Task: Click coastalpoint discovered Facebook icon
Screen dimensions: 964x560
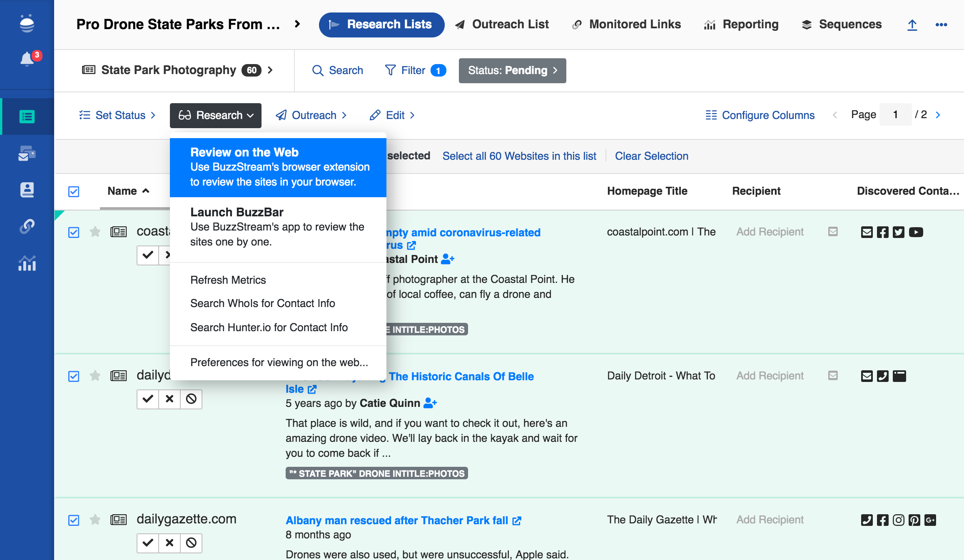Action: click(882, 232)
